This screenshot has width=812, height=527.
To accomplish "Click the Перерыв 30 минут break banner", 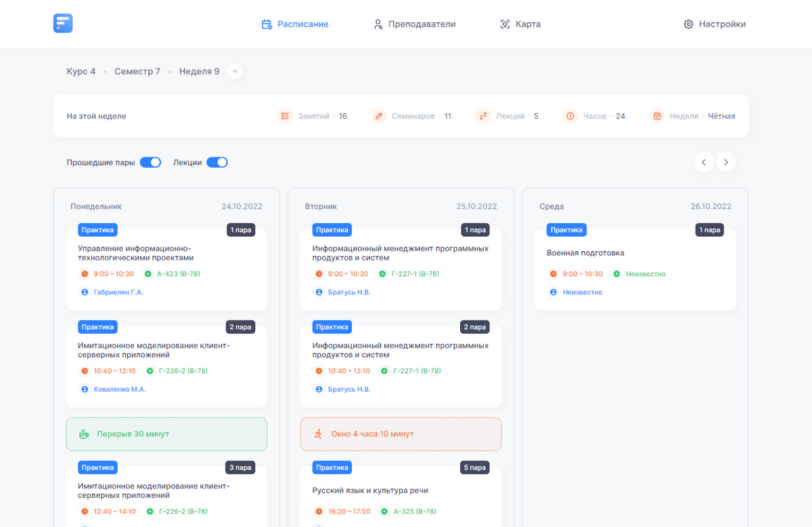I will [x=166, y=434].
